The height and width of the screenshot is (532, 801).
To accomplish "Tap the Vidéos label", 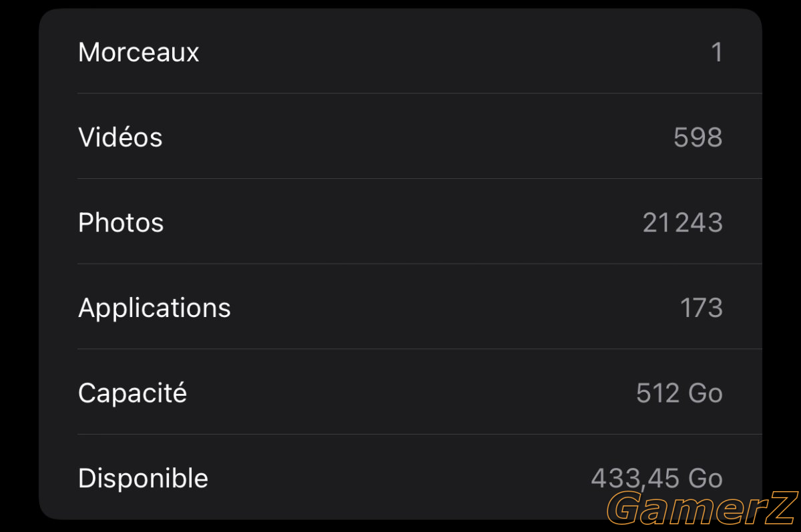I will pyautogui.click(x=120, y=137).
